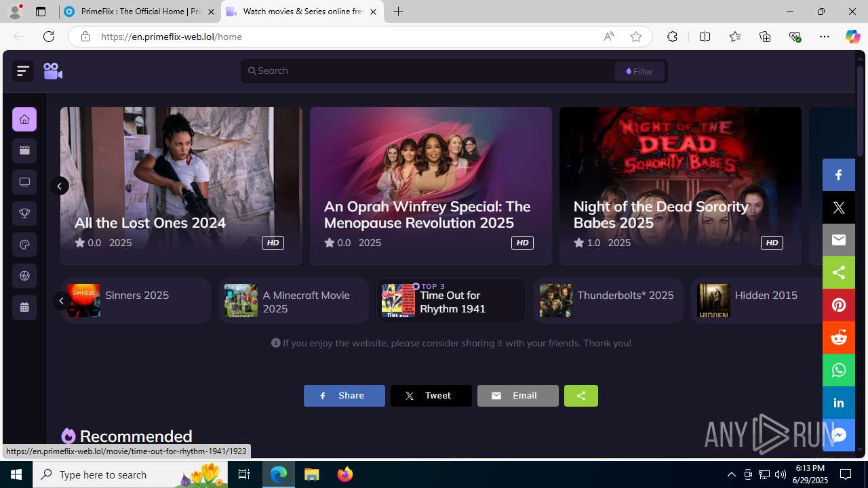Open Copilot sidebar icon

coord(852,37)
